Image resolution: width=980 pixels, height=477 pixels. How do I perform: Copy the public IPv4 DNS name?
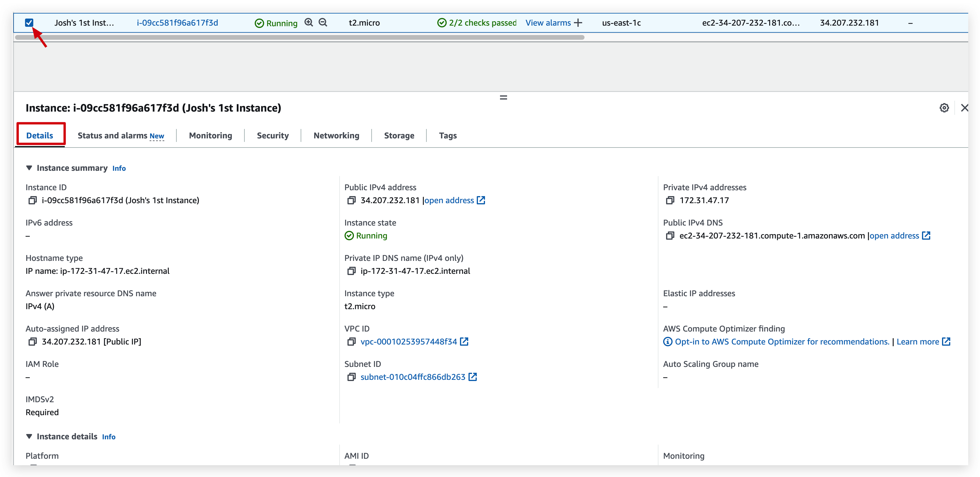click(x=671, y=236)
